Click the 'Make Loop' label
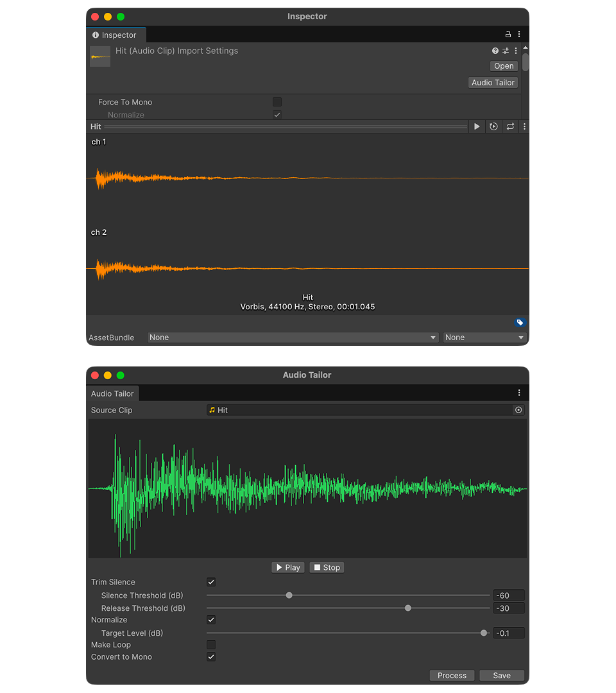Screen dimensions: 616x693 tap(111, 645)
